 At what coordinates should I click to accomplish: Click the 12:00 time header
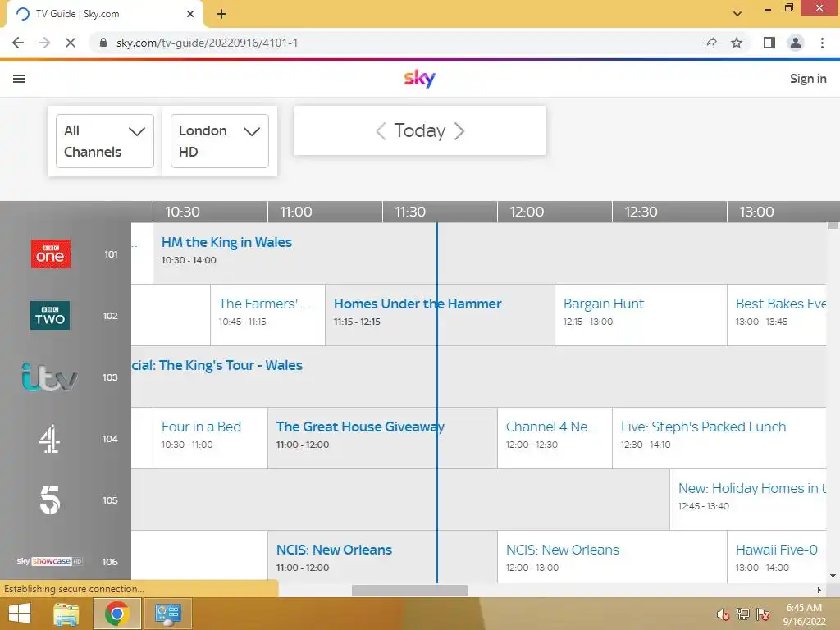[527, 212]
